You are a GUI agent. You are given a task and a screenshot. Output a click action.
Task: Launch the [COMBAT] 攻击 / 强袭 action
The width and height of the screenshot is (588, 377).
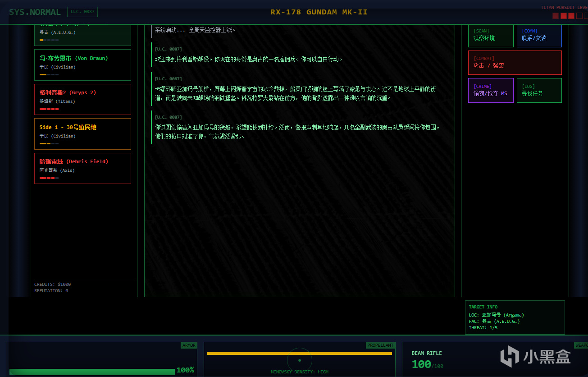pos(515,63)
